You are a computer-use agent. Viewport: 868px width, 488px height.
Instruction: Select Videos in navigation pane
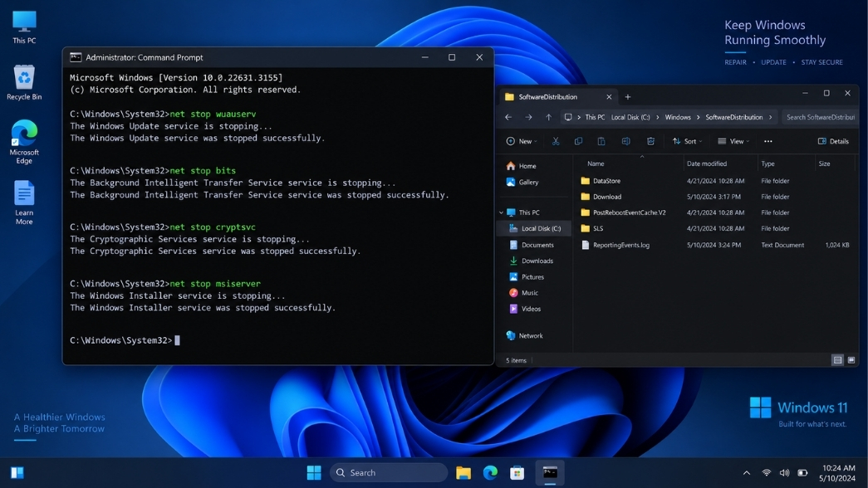coord(525,310)
